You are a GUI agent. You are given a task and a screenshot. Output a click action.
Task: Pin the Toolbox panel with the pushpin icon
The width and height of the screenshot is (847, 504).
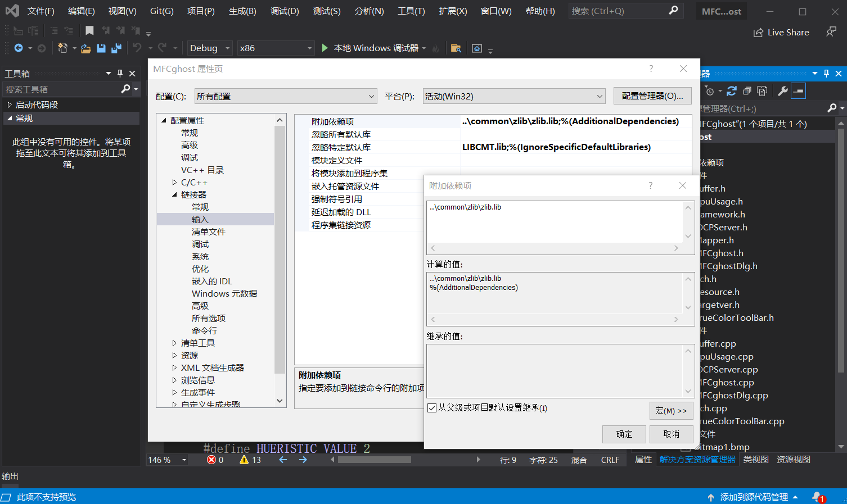(120, 74)
